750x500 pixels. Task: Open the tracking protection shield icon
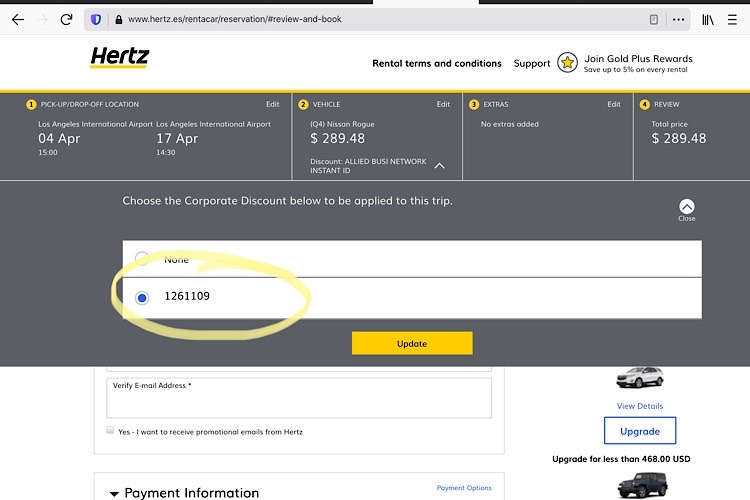click(96, 19)
